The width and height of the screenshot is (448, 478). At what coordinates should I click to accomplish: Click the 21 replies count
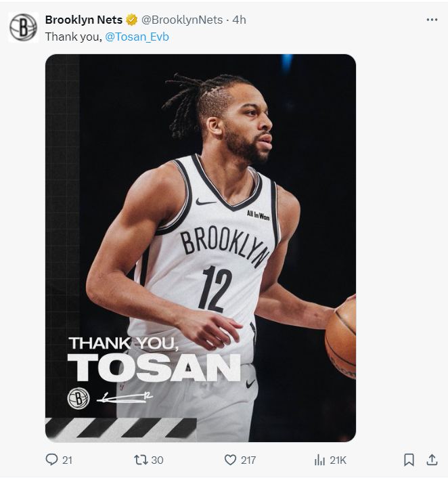(x=67, y=460)
